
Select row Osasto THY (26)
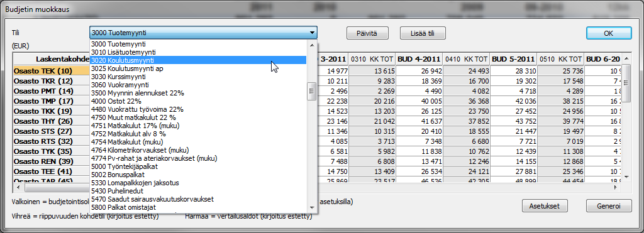(x=52, y=121)
